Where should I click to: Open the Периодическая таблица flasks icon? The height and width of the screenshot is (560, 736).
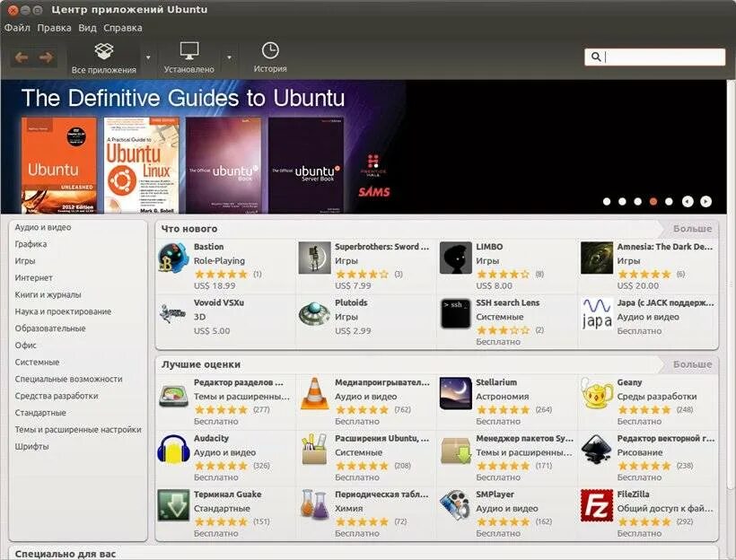pyautogui.click(x=314, y=505)
